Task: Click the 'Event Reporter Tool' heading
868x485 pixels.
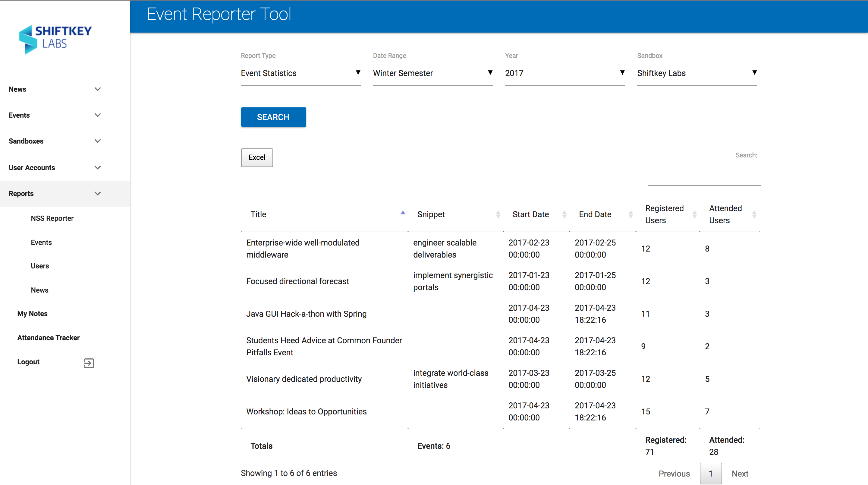Action: (x=219, y=14)
